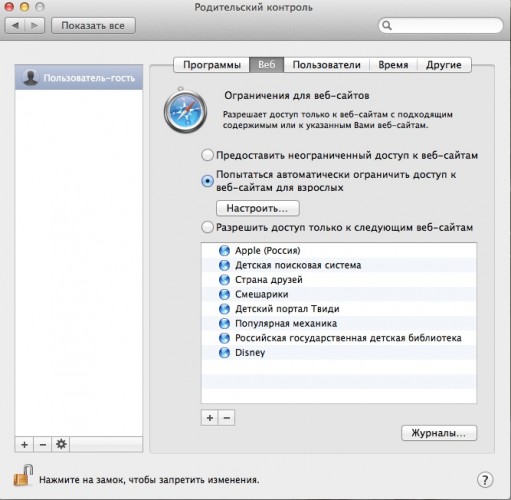The width and height of the screenshot is (511, 500).
Task: Focus the search field in toolbar
Action: 440,25
